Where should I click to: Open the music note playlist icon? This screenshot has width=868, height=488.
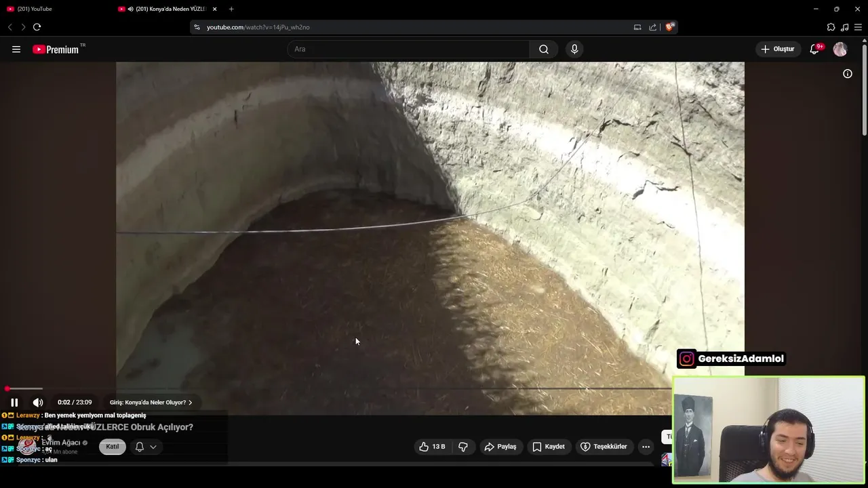[844, 27]
